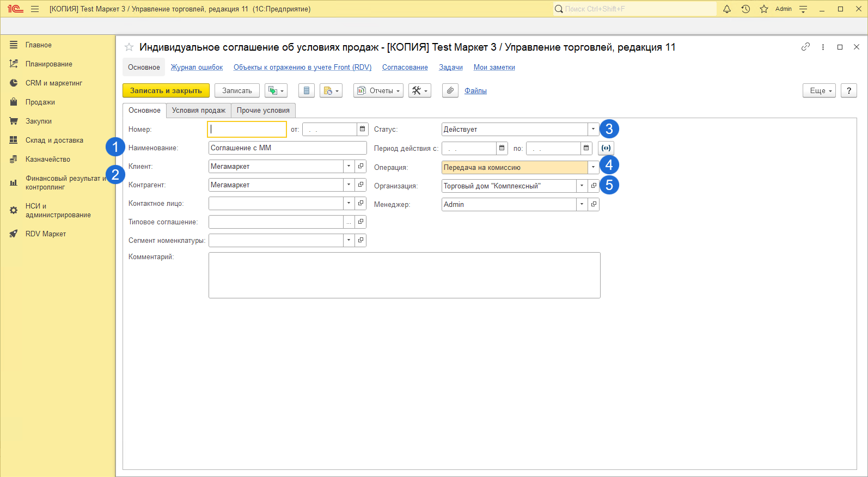Open the Контрагент record card

coord(360,185)
